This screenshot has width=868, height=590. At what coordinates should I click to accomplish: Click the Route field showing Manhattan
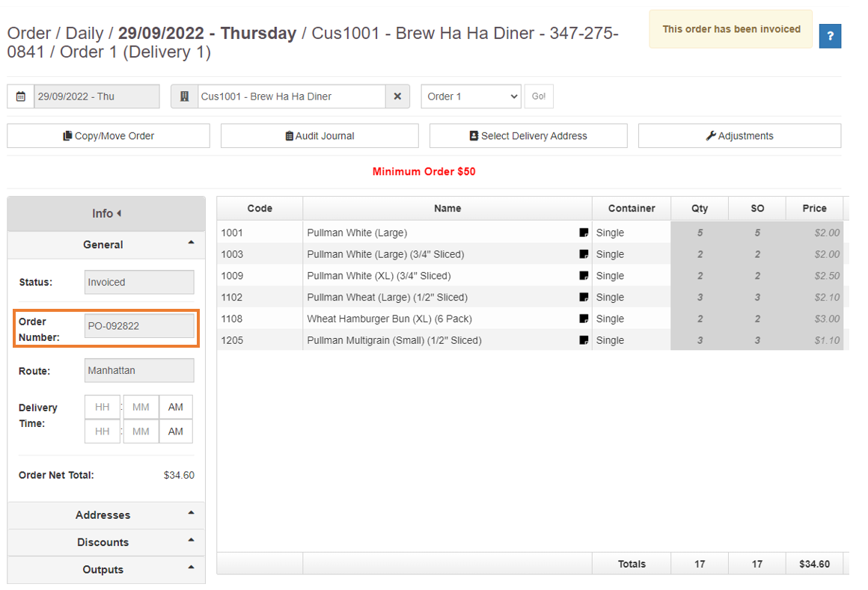[139, 370]
